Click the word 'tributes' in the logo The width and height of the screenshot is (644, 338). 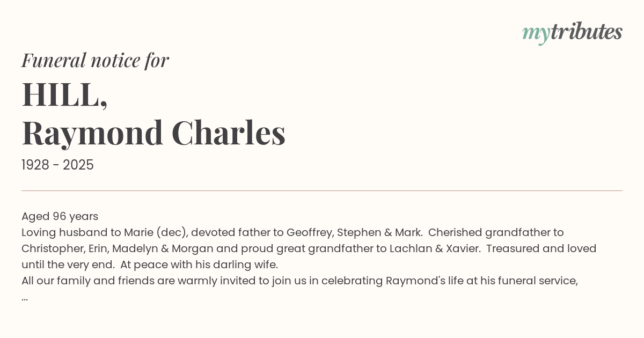coord(587,32)
